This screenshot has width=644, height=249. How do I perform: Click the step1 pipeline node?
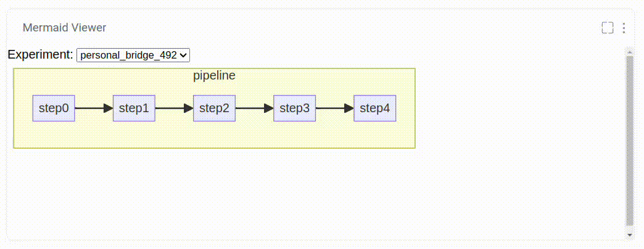(134, 108)
